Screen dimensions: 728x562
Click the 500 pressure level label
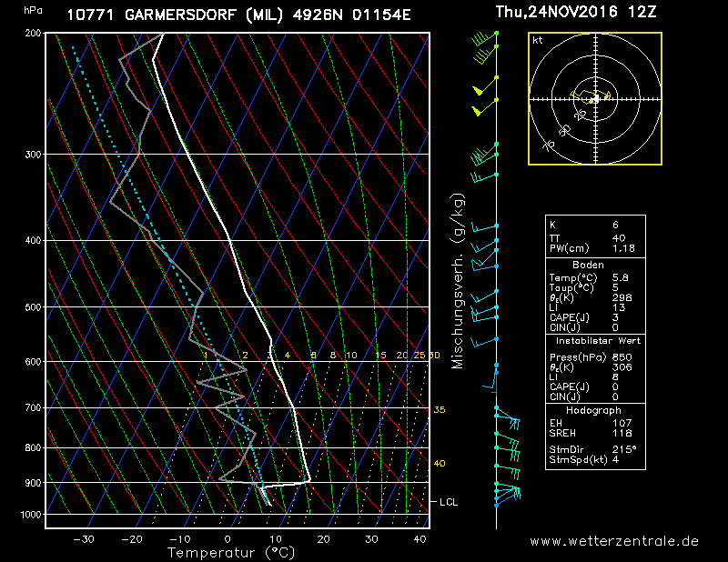pos(34,307)
